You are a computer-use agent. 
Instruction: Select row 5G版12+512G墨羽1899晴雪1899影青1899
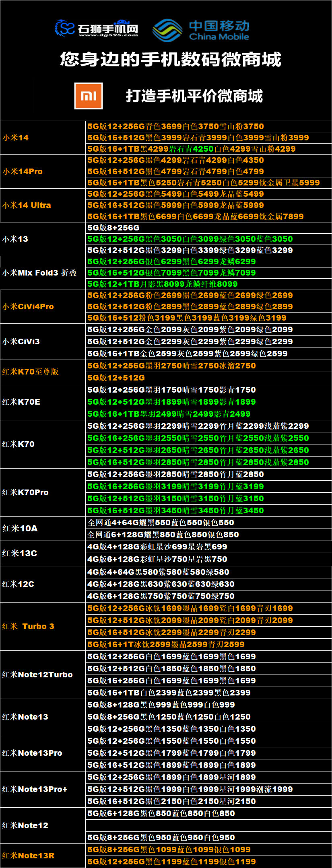coord(209,402)
